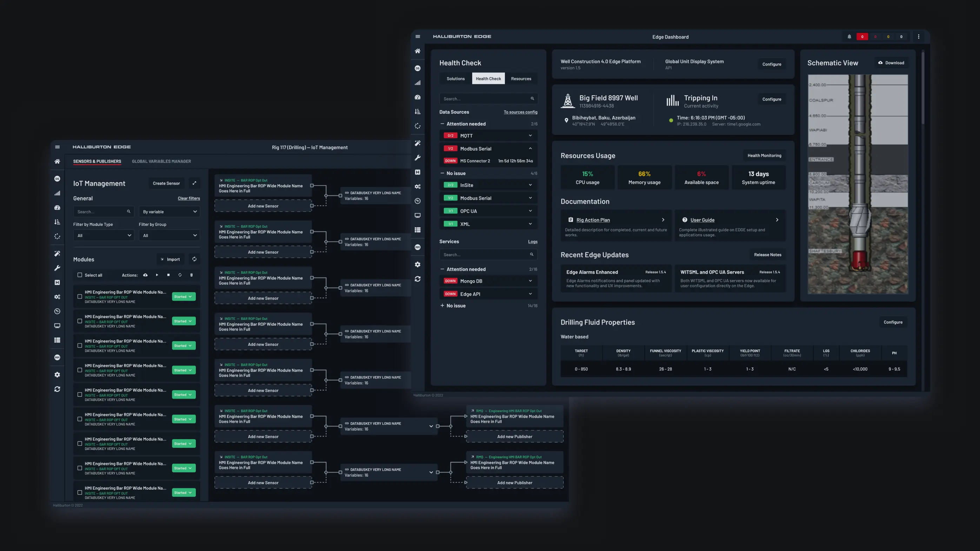Click the notification bell icon on Edge Dashboard

pos(849,36)
